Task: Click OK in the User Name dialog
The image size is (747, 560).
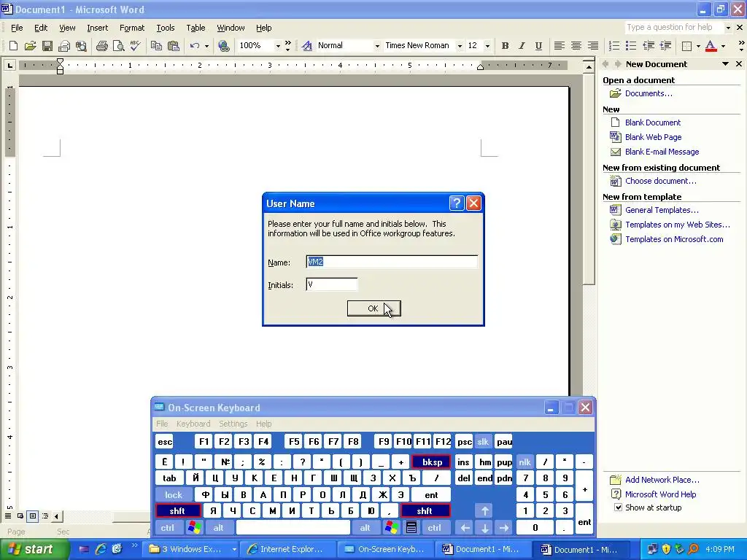Action: tap(374, 308)
